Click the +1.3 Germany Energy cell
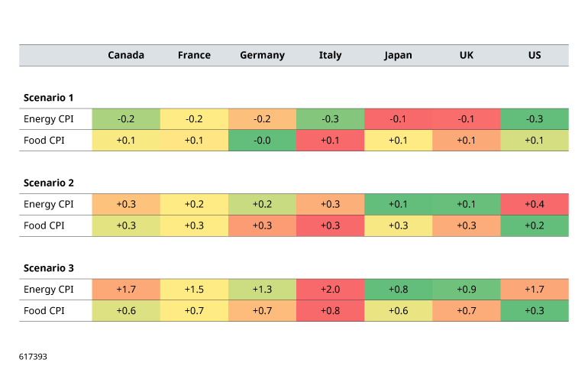Screen dimensions: 588x379 tap(262, 290)
